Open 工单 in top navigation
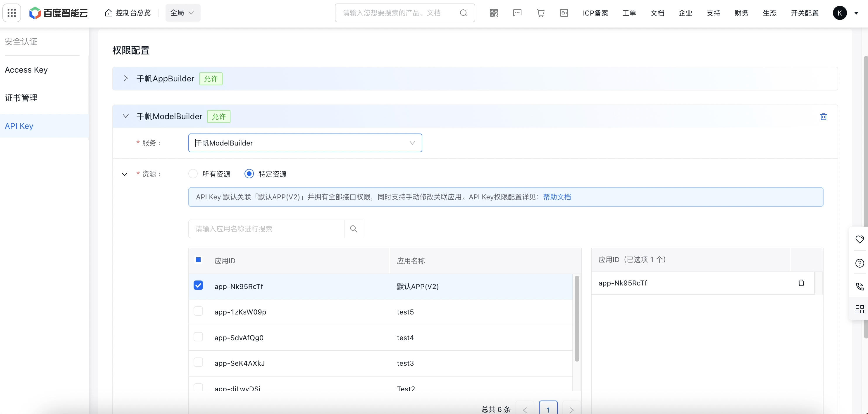Viewport: 868px width, 414px height. [629, 13]
